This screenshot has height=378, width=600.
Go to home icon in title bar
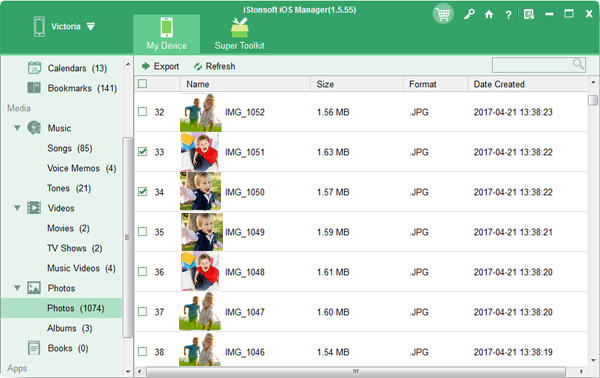coord(489,15)
